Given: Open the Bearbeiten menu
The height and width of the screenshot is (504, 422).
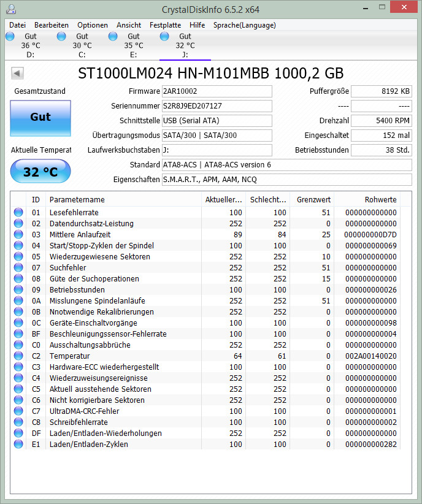Looking at the screenshot, I should [52, 25].
